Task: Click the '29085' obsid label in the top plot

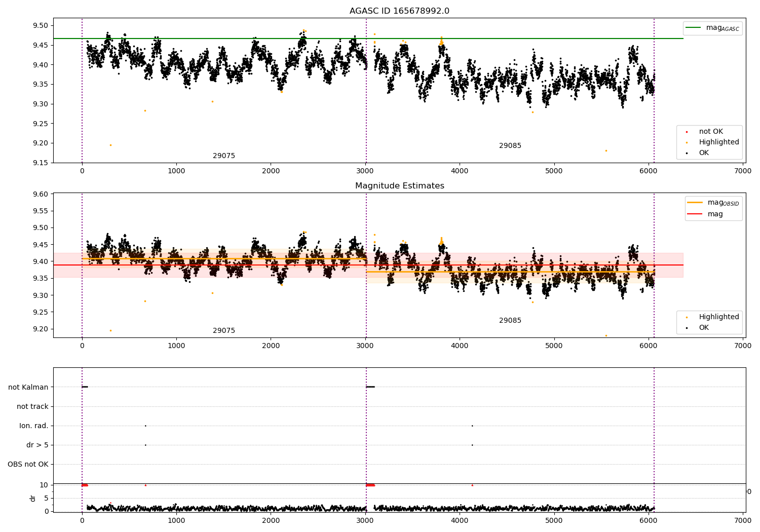Action: pos(510,146)
